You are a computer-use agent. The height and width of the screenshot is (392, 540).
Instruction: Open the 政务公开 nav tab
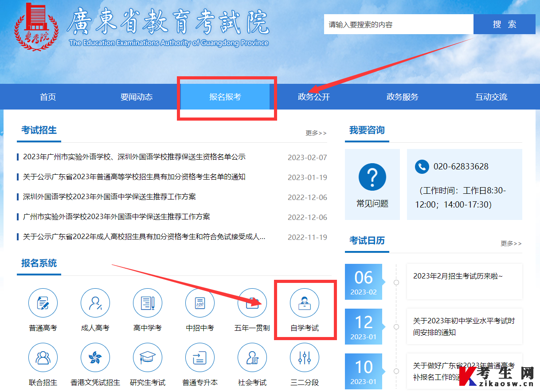point(314,97)
